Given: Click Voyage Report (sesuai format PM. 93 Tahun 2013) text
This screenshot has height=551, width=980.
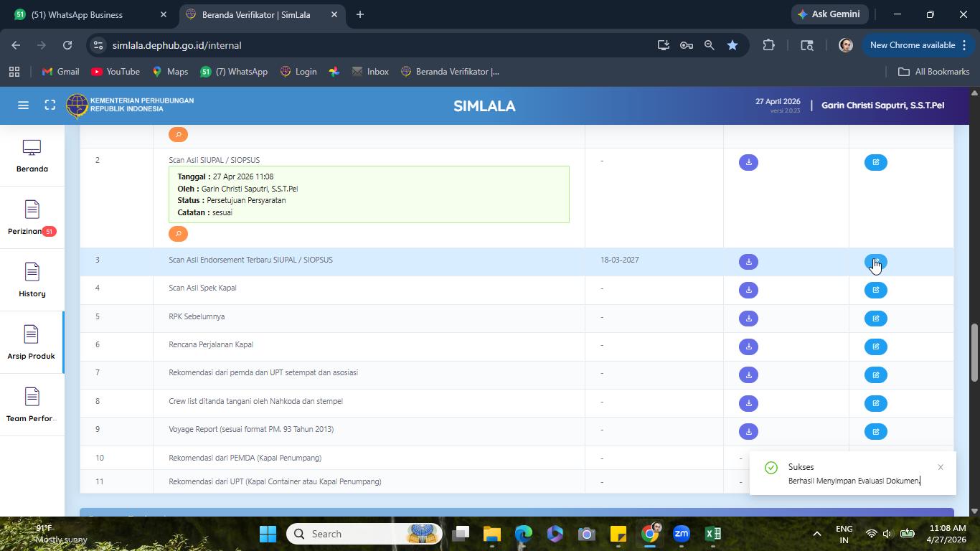Looking at the screenshot, I should (251, 429).
